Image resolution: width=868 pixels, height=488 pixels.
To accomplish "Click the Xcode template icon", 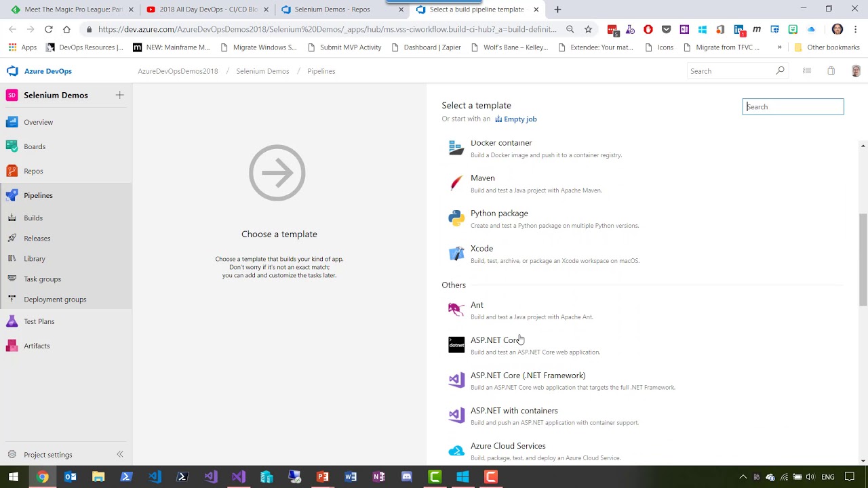I will [456, 254].
